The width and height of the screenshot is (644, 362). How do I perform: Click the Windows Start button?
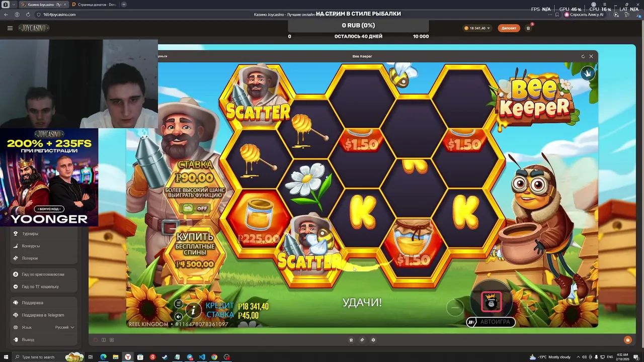[x=6, y=357]
